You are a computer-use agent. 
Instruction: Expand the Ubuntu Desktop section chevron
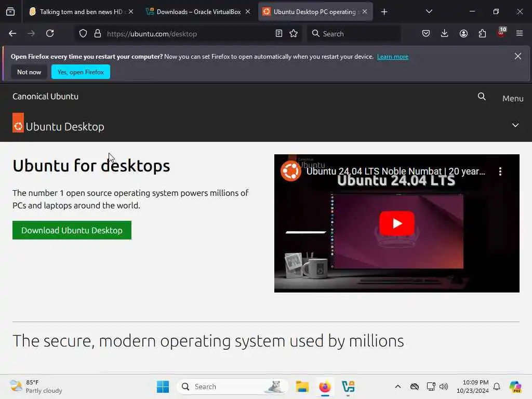point(515,125)
